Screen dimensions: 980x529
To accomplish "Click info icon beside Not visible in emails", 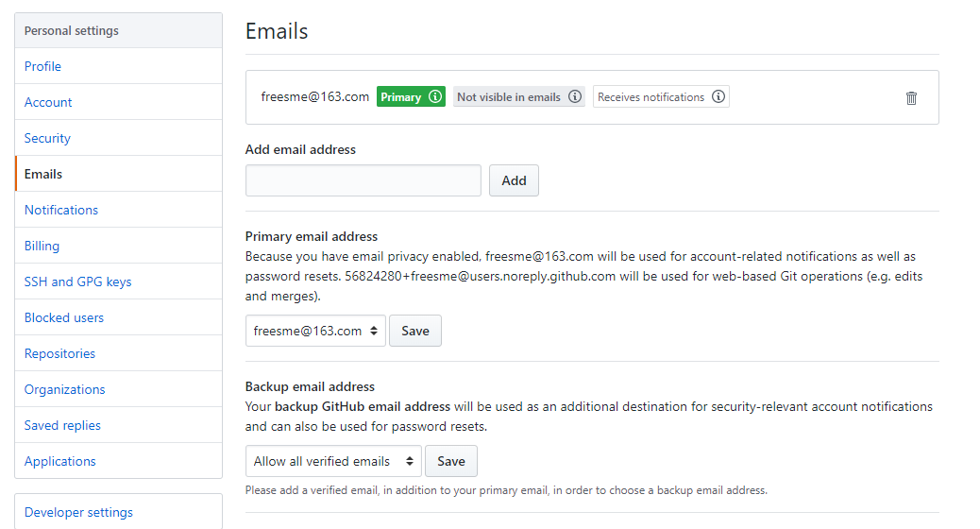I will pos(575,96).
